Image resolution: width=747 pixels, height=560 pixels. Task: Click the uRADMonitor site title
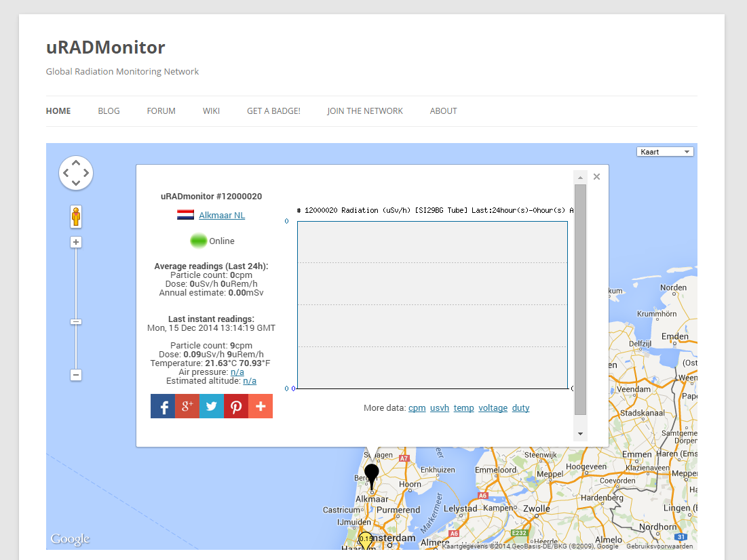(x=105, y=47)
